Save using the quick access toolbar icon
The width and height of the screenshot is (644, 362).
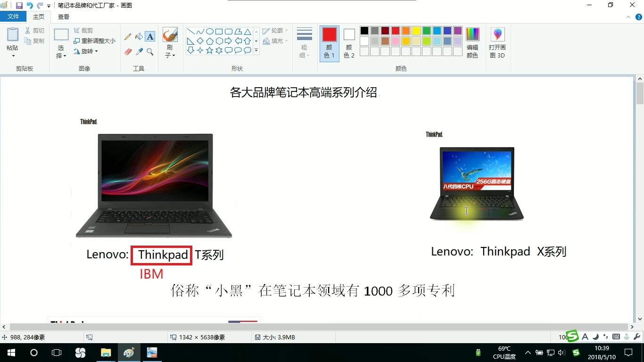point(19,5)
